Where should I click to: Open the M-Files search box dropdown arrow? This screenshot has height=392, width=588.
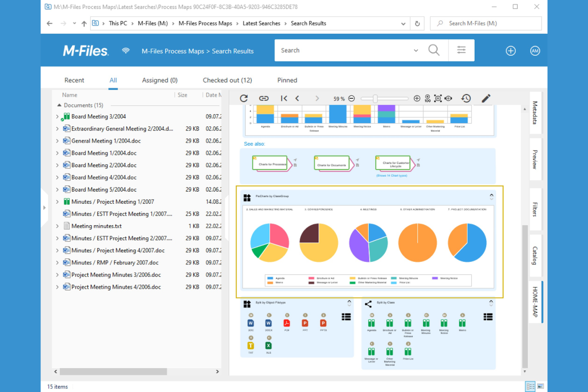[416, 50]
